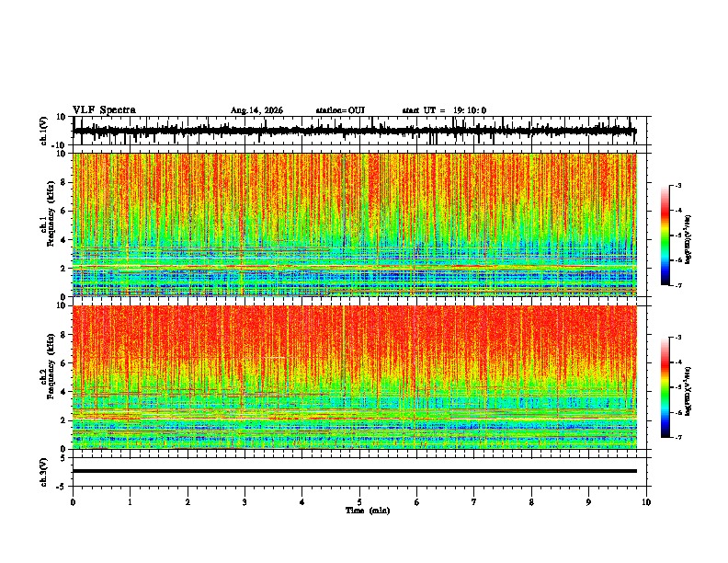Image resolution: width=728 pixels, height=563 pixels.
Task: Click time axis tick label "10"
Action: pyautogui.click(x=646, y=502)
